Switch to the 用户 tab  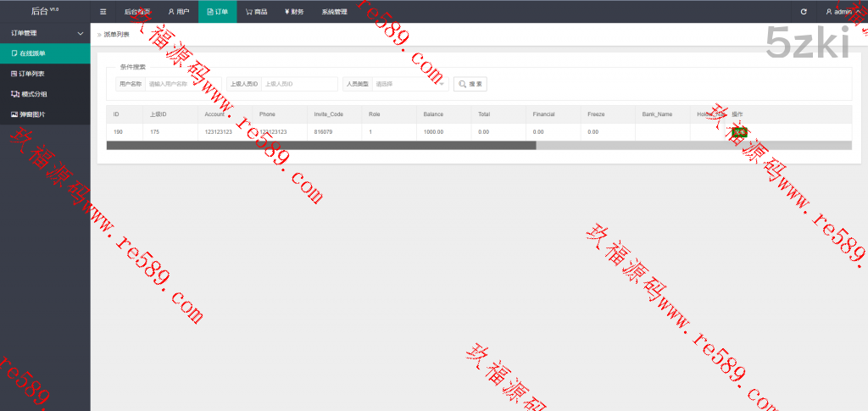click(x=178, y=12)
